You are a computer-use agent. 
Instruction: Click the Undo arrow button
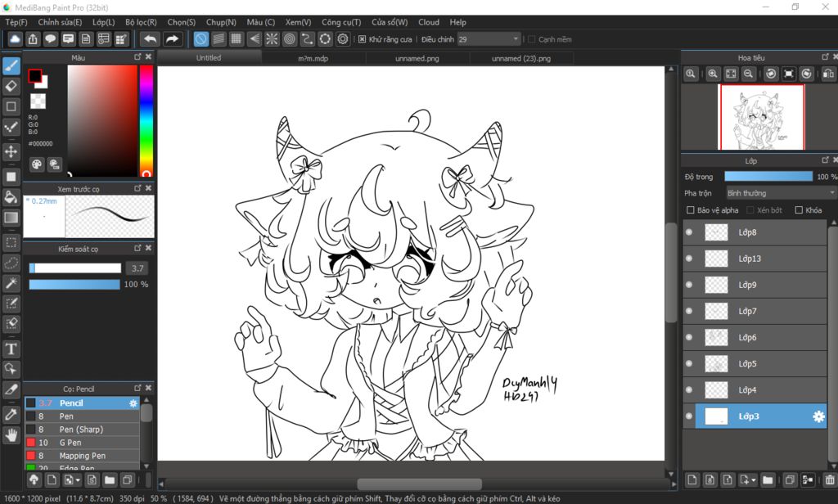pos(151,39)
